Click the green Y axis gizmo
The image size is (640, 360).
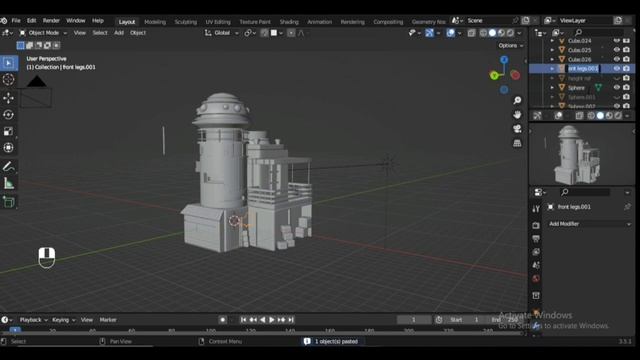coord(494,76)
